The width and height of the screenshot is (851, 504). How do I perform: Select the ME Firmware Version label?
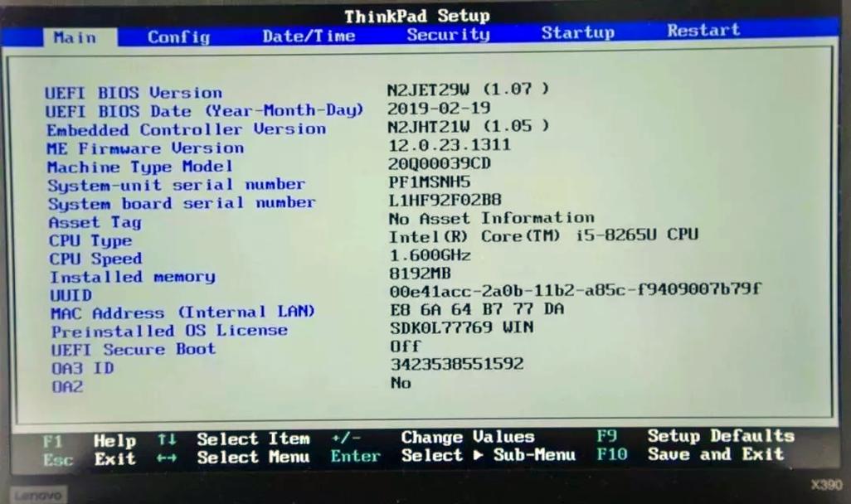click(145, 148)
